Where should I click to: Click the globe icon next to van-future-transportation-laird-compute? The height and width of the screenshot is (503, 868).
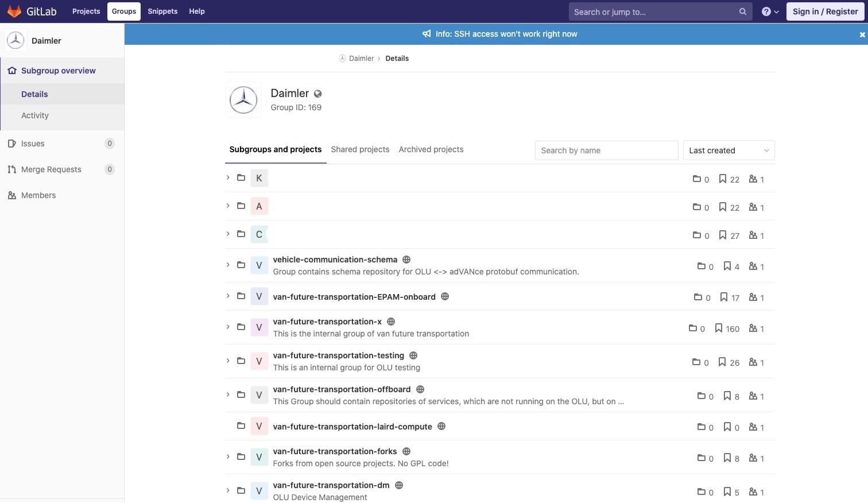(x=441, y=426)
